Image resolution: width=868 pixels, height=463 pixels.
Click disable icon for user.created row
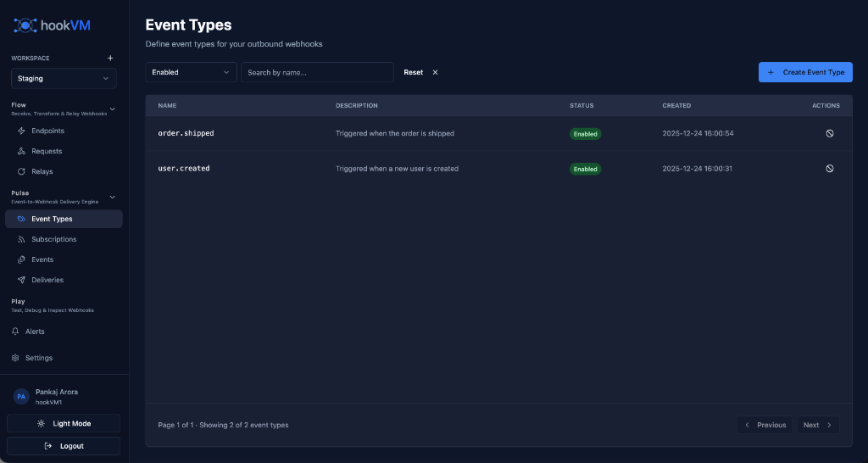829,169
